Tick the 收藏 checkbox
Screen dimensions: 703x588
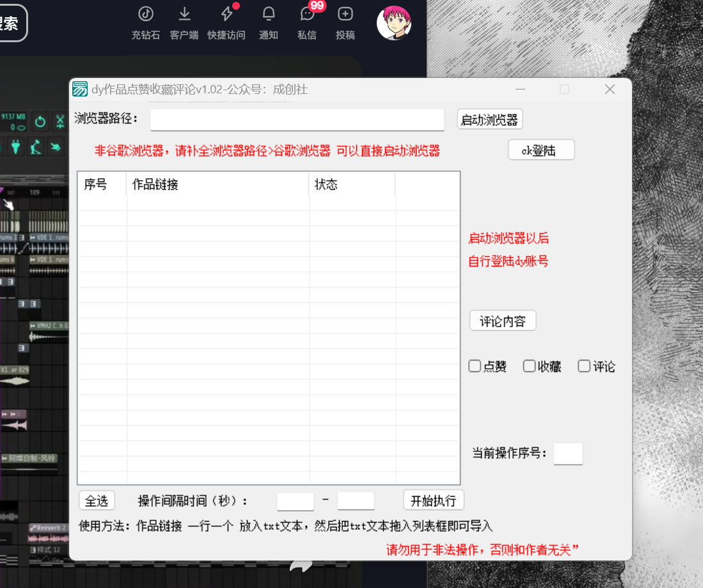[x=529, y=366]
